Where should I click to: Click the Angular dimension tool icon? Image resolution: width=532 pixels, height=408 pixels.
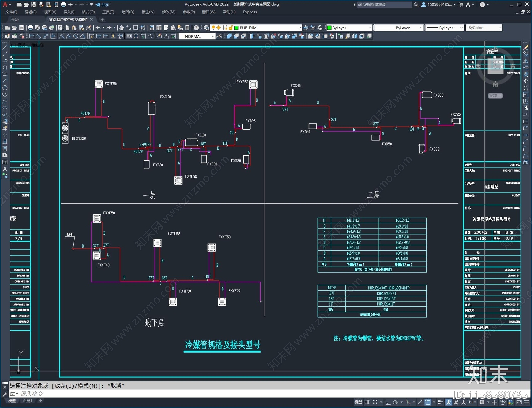pos(82,36)
